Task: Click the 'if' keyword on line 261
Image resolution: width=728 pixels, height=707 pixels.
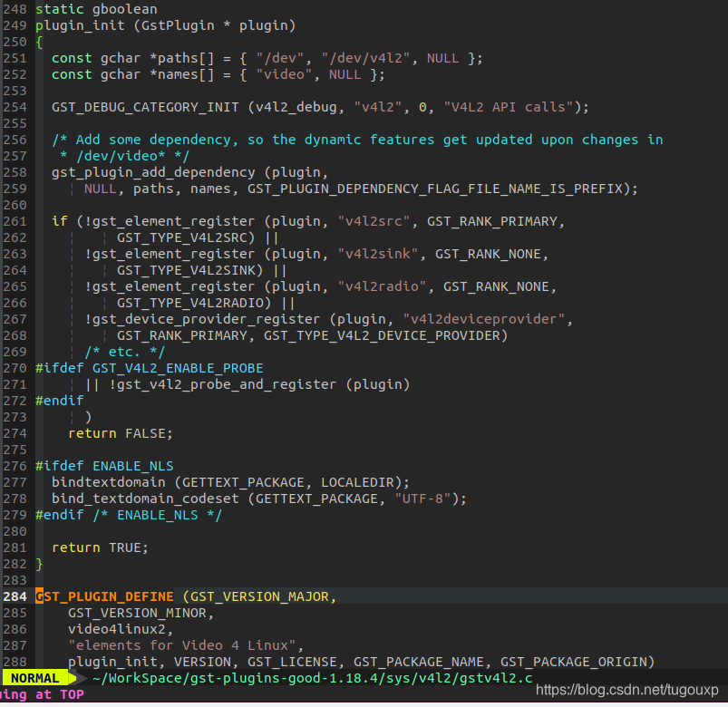Action: pyautogui.click(x=60, y=221)
